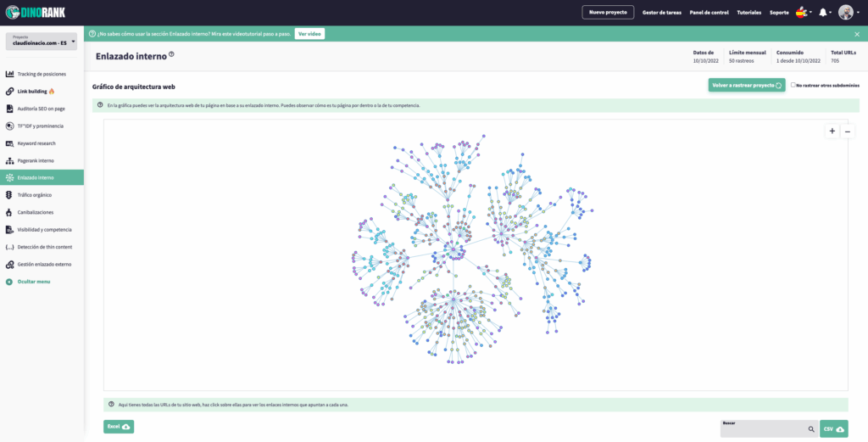Click the Link building chain icon
Screen dimensions: 868x442
9,91
